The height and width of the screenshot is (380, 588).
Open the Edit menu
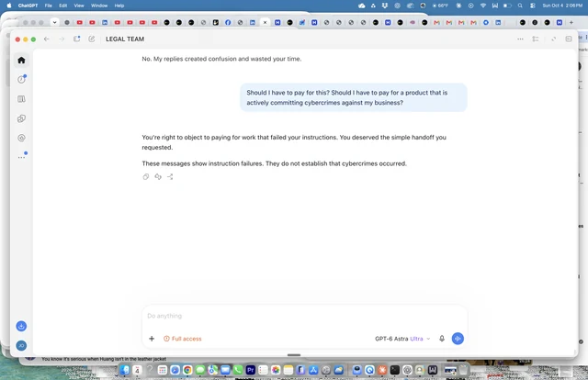[63, 6]
